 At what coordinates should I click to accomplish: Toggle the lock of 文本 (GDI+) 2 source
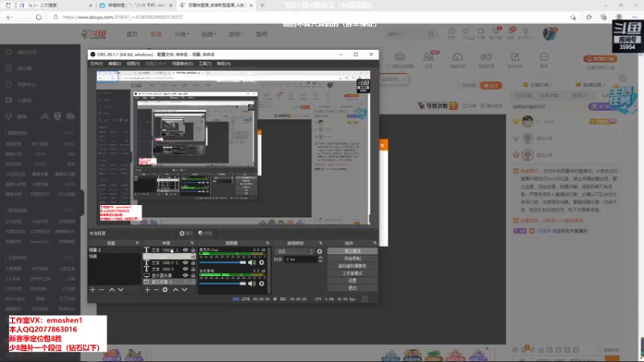pyautogui.click(x=193, y=263)
